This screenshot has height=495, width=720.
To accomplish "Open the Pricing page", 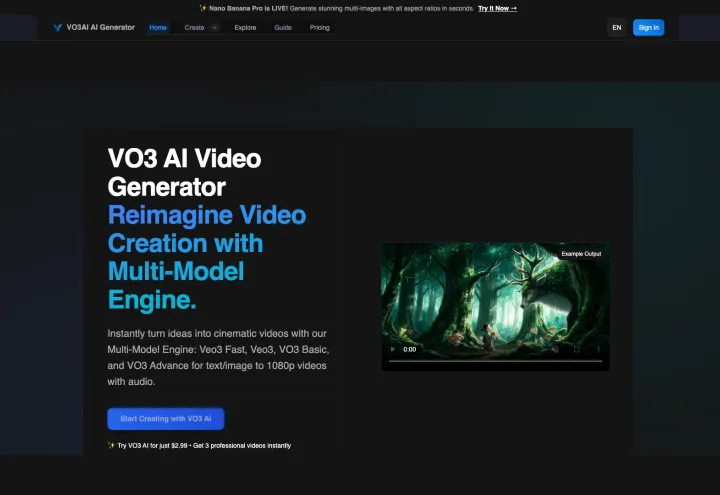I will (x=320, y=28).
